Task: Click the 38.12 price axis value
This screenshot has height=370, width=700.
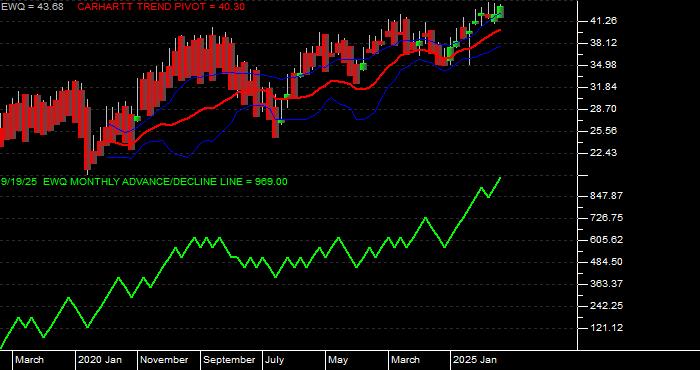Action: pos(603,43)
